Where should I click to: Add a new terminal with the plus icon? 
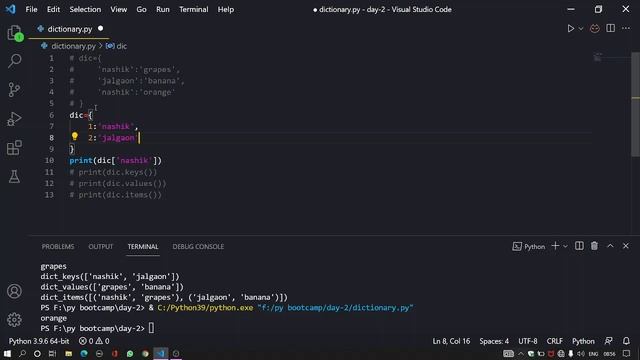[x=555, y=246]
